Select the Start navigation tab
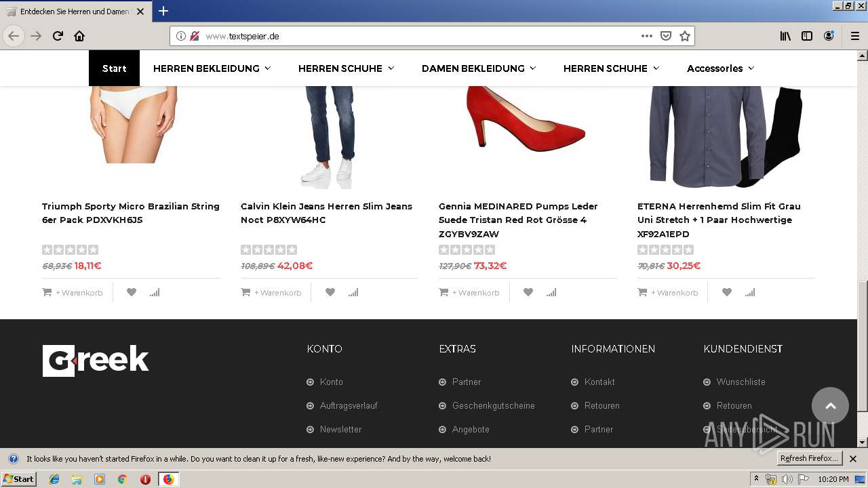Viewport: 868px width, 488px height. [114, 68]
